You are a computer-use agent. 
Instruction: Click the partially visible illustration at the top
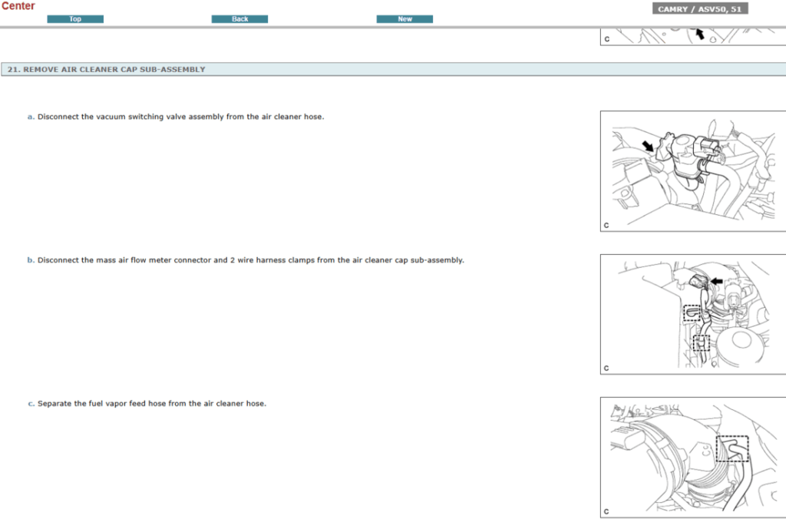pyautogui.click(x=692, y=37)
